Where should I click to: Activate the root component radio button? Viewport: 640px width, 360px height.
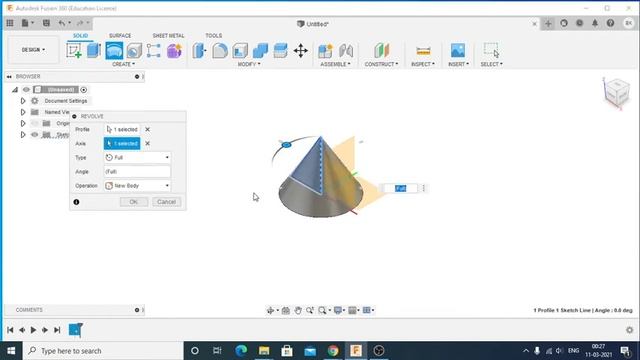(x=84, y=90)
